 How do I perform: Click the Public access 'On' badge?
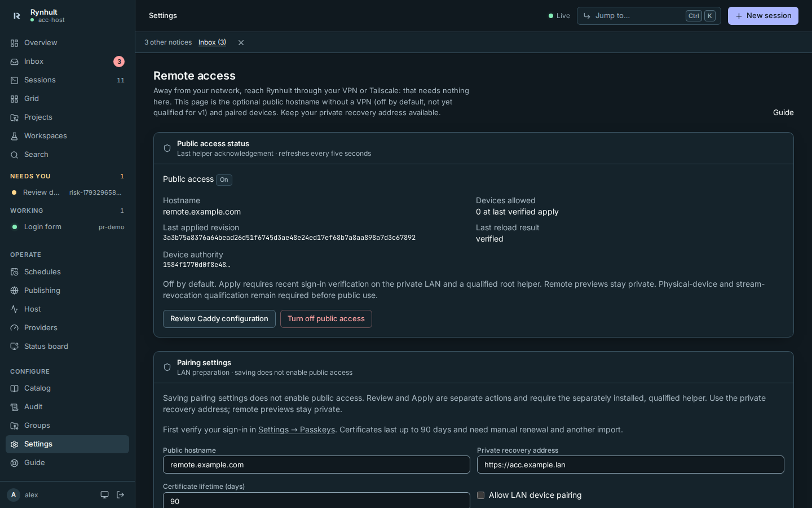pos(224,179)
